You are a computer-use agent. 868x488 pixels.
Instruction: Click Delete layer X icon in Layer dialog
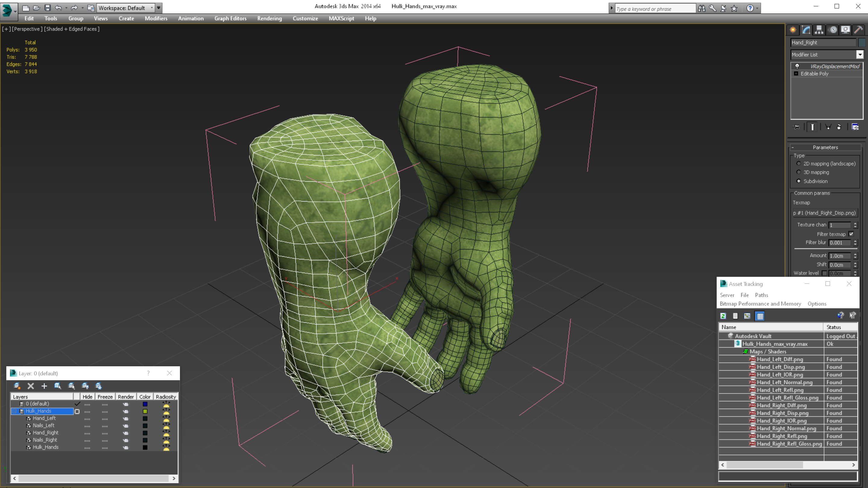(31, 386)
